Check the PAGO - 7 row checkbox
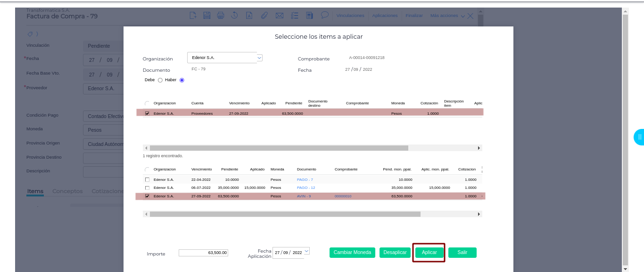Viewport: 644px width, 272px height. pos(147,180)
